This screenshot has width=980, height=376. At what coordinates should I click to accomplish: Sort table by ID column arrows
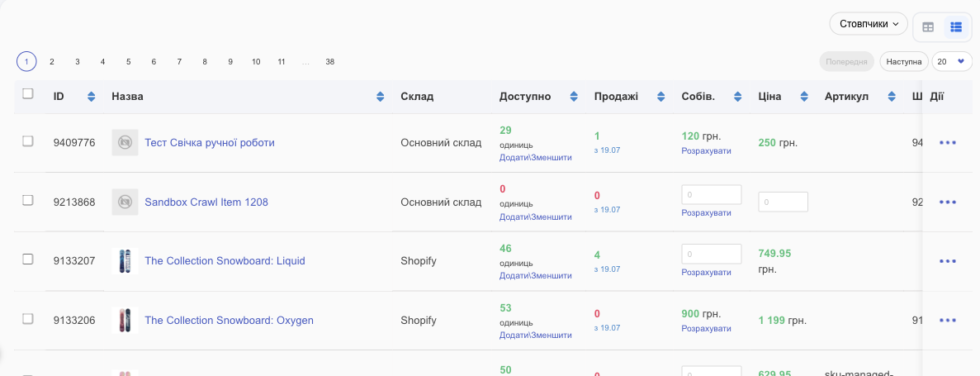pos(92,97)
